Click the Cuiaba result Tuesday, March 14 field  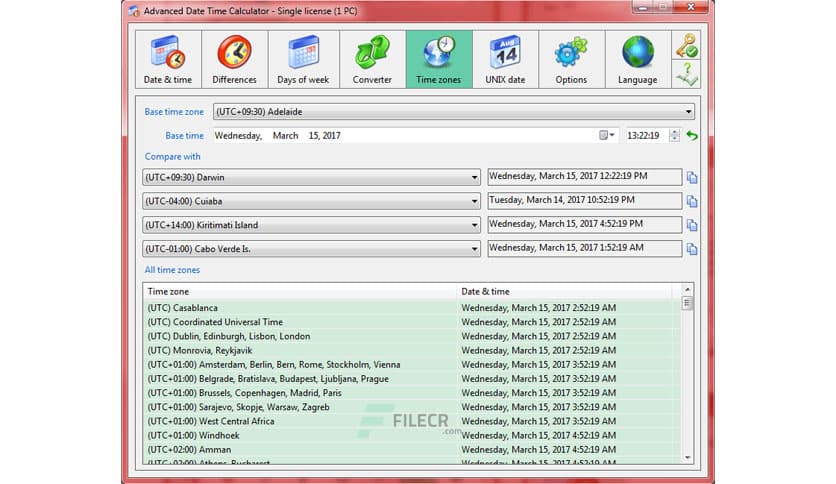tap(584, 200)
